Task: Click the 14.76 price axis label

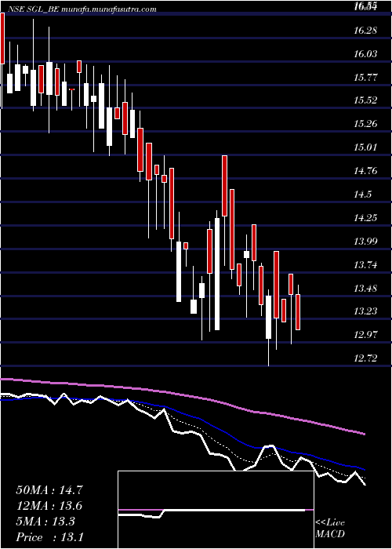Action: (x=365, y=171)
